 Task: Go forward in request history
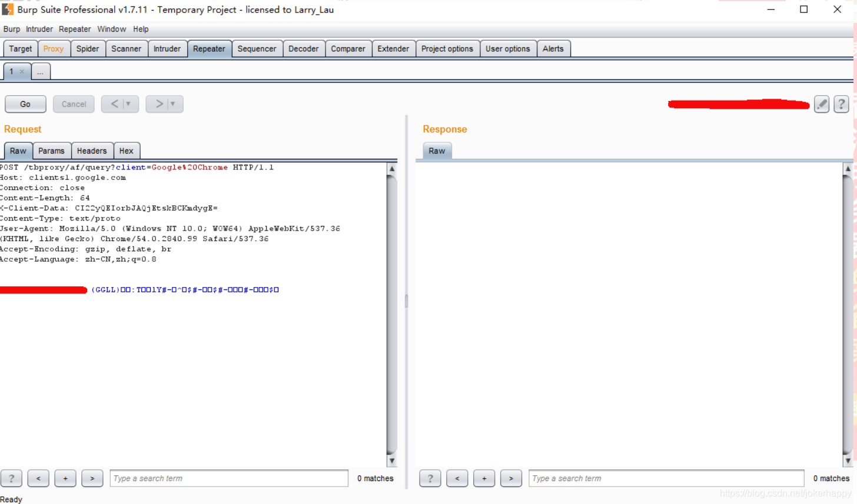point(158,104)
